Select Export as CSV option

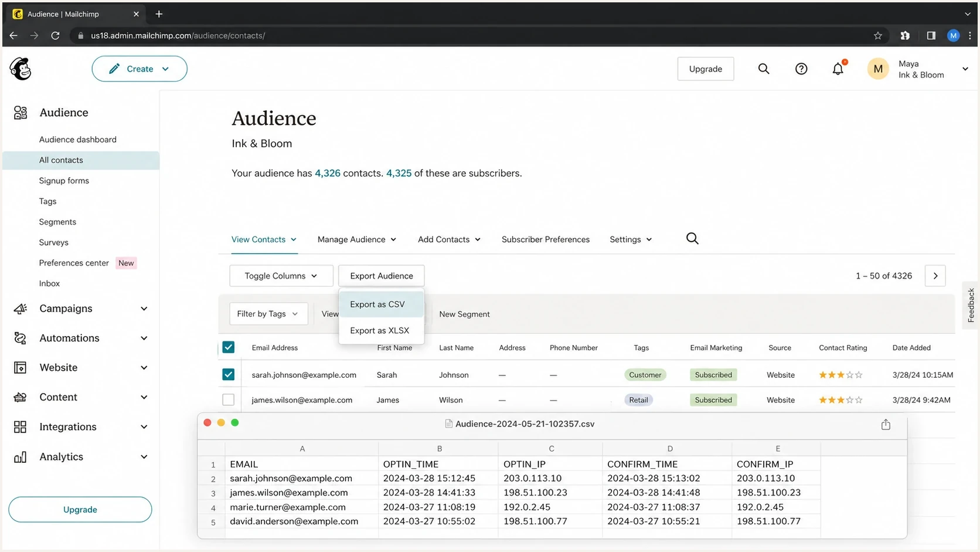click(381, 304)
